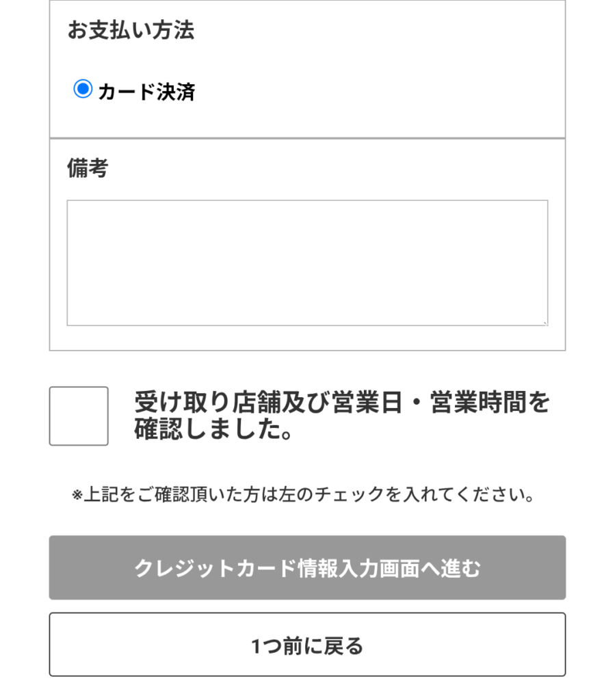Click クレジットカード情報入力画面へ進む button

click(x=307, y=567)
